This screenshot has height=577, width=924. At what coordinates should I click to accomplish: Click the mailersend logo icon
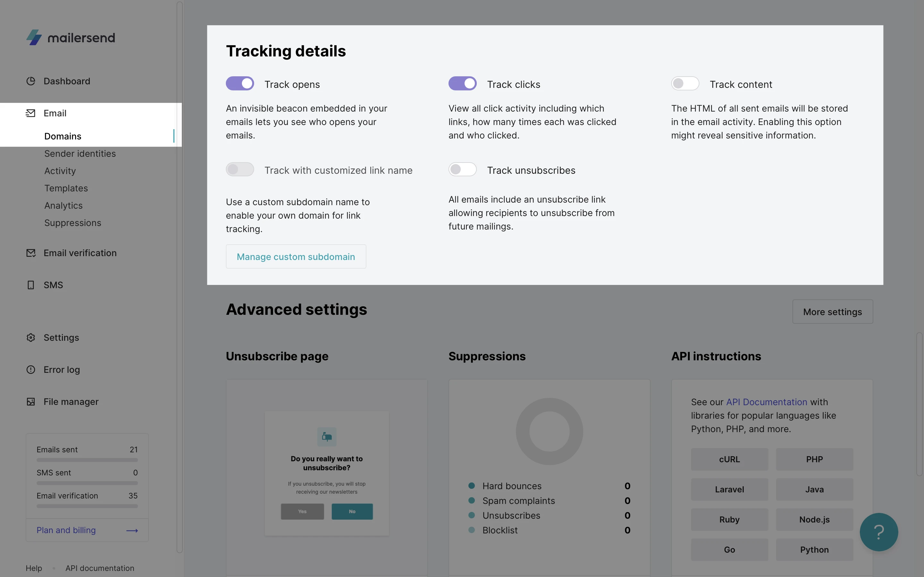(34, 38)
